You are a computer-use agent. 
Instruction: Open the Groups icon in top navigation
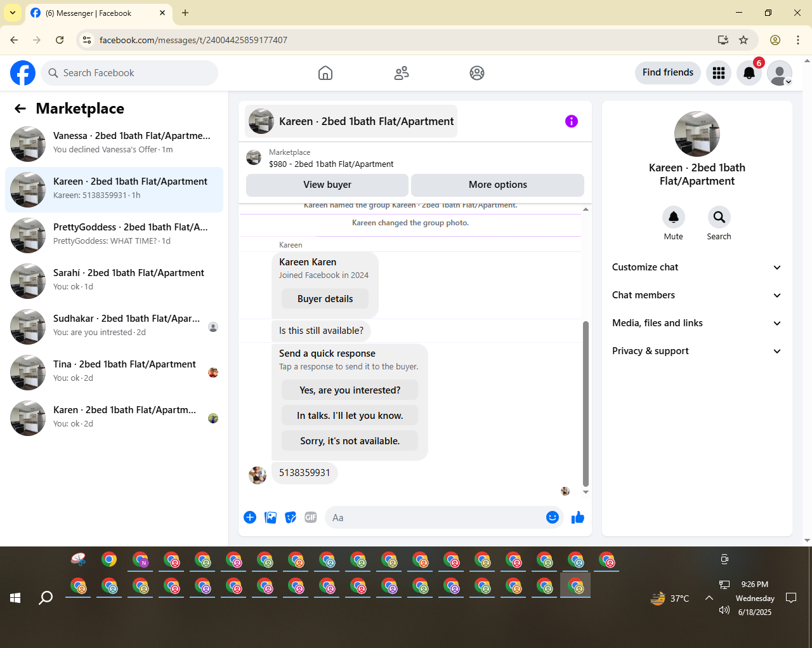click(477, 73)
